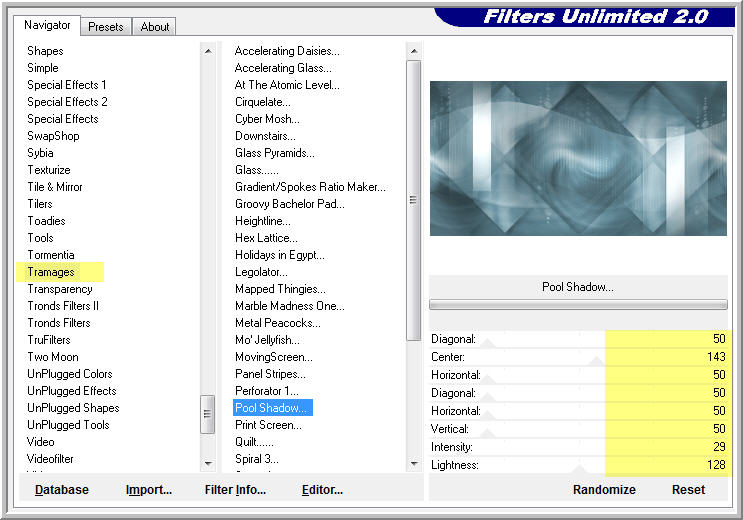Image resolution: width=743 pixels, height=520 pixels.
Task: Choose the Metal Peacocks... filter
Action: [x=278, y=323]
